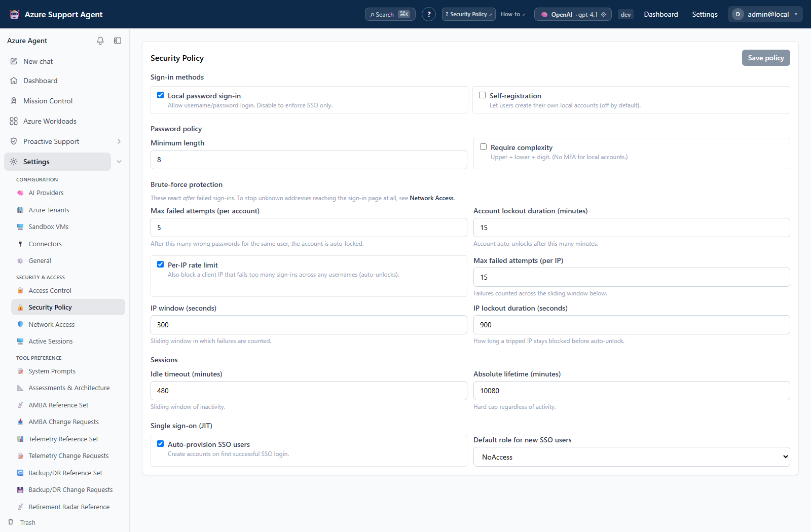Open Dashboard in the top navigation
This screenshot has height=532, width=811.
(661, 14)
